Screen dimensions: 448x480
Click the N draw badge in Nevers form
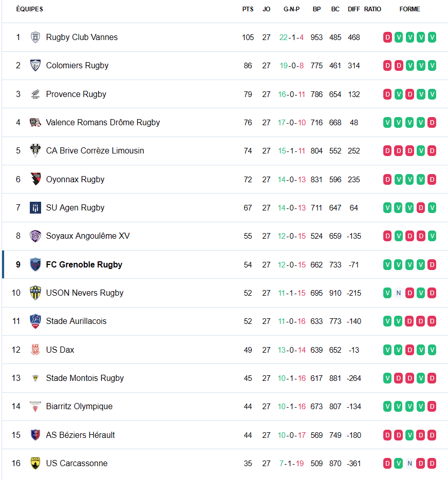point(399,293)
